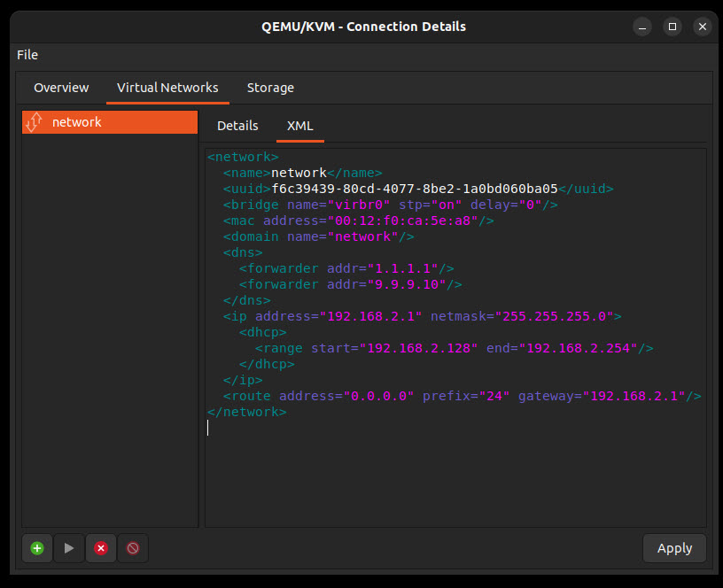This screenshot has width=723, height=588.
Task: Maximize the Connection Details window
Action: [x=672, y=27]
